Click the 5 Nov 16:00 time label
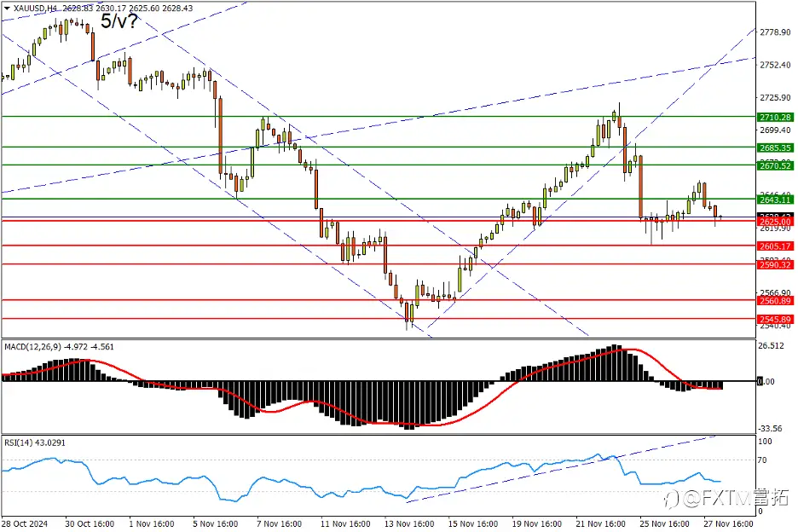Image resolution: width=798 pixels, height=532 pixels. click(216, 523)
